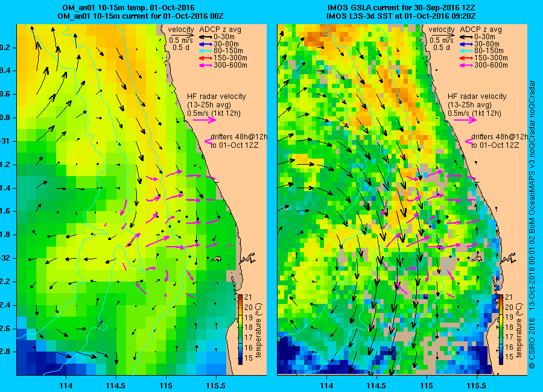Click title 'OM_an01 10-15m current for 01-Oct-2016 00Z'
Screen dimensions: 543x392
(x=141, y=16)
